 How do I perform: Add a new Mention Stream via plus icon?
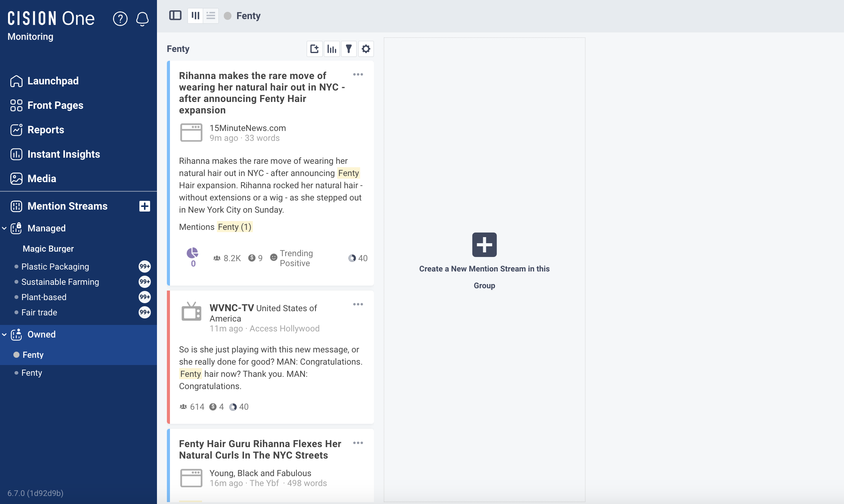coord(145,206)
